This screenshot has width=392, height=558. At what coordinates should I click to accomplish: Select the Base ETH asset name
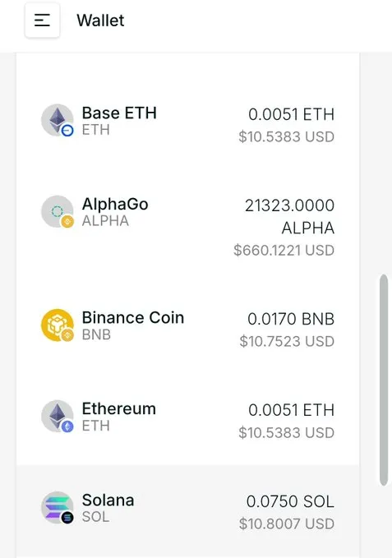coord(119,113)
